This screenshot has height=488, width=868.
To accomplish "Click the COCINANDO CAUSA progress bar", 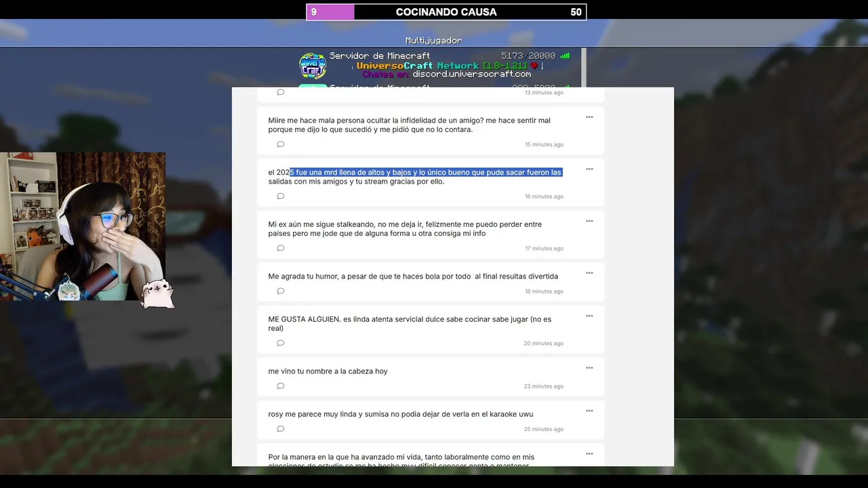I will (x=446, y=12).
